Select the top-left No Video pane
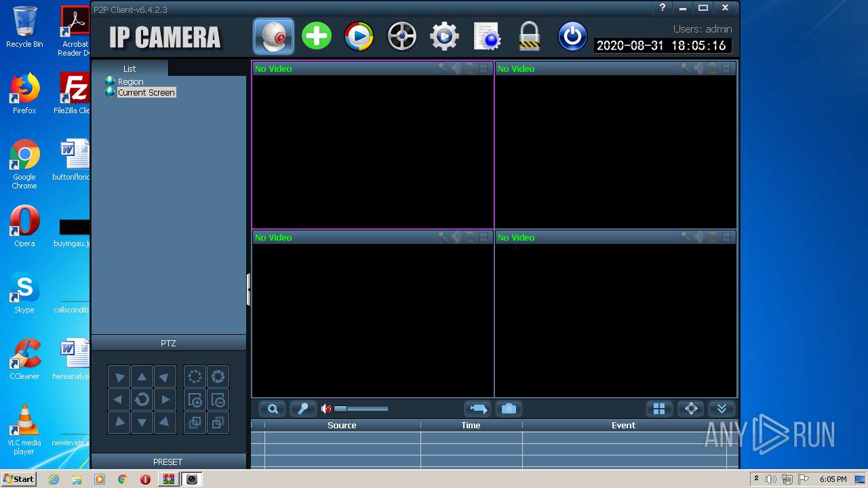Image resolution: width=868 pixels, height=488 pixels. pyautogui.click(x=372, y=144)
